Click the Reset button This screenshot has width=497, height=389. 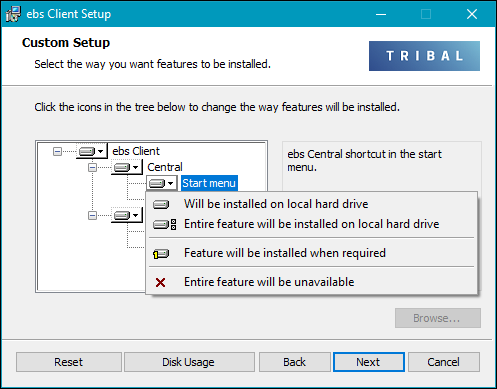[x=69, y=362]
